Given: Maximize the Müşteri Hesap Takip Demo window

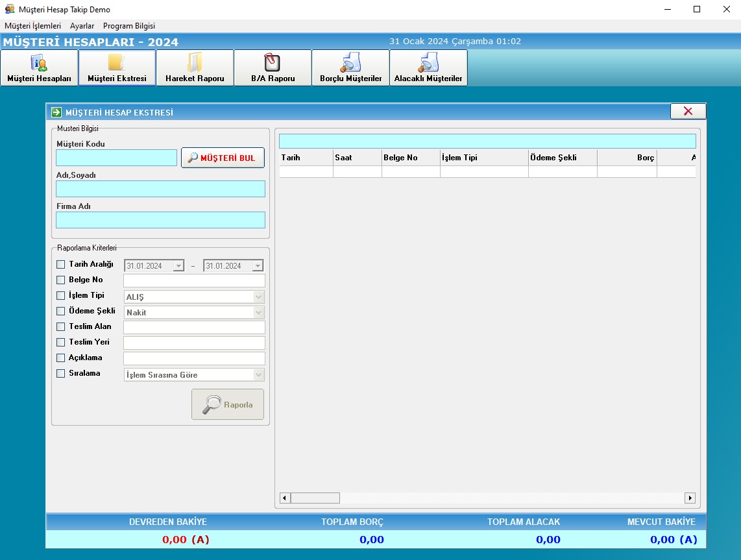Looking at the screenshot, I should coord(697,10).
